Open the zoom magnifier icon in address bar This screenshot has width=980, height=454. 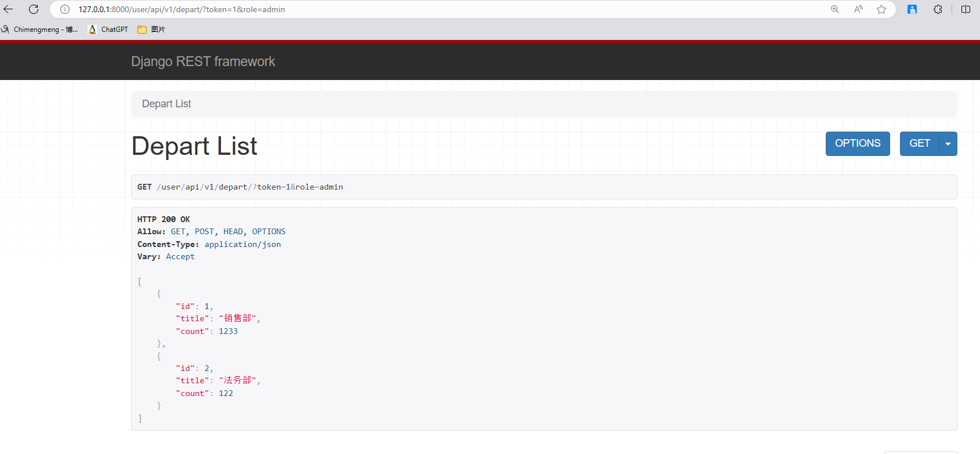click(x=835, y=9)
